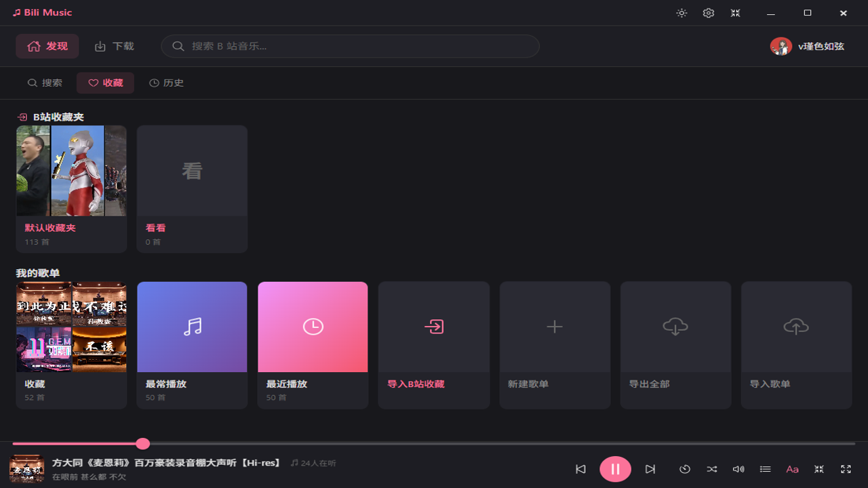This screenshot has width=868, height=488.
Task: Click the 最常播放 title text
Action: coord(166,384)
